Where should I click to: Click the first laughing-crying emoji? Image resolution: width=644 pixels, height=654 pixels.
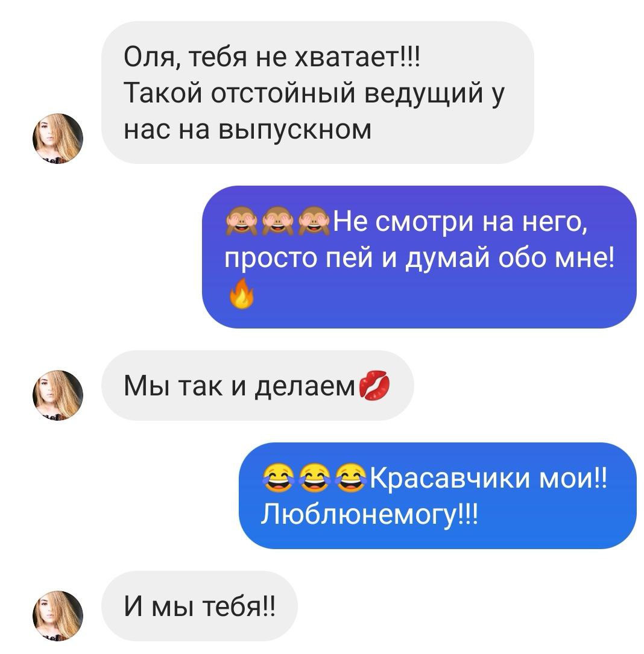tap(278, 478)
